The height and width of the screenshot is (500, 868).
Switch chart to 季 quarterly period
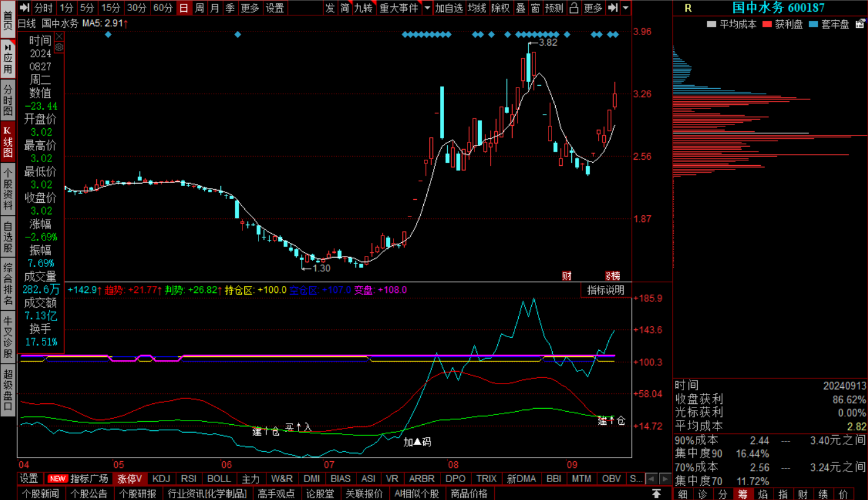tap(229, 8)
